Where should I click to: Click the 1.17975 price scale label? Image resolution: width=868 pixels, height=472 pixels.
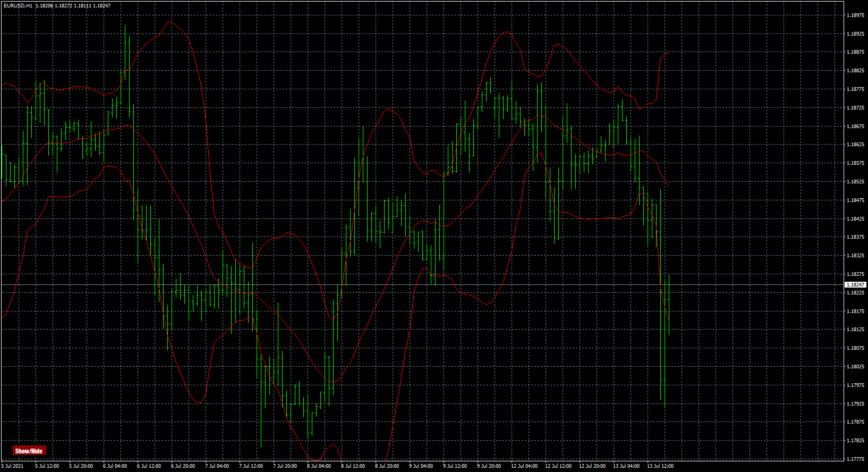(855, 385)
